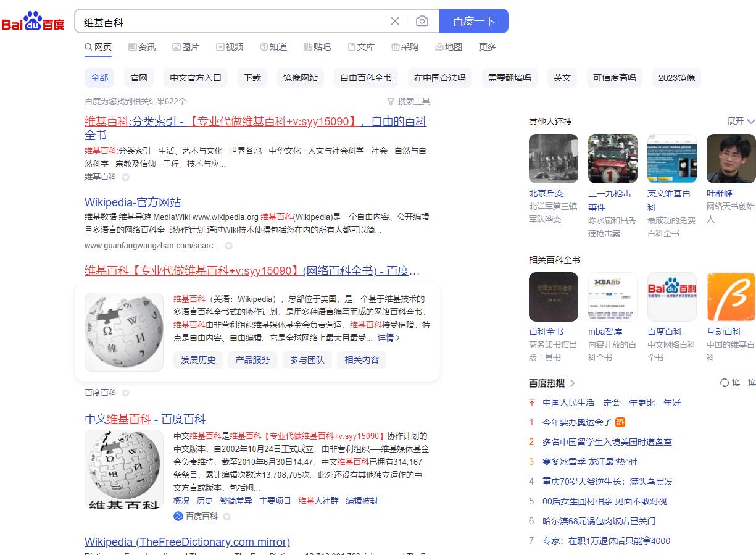Open top pinned 中国人民生活一定会一年更比一年好
The height and width of the screenshot is (555, 756).
612,403
